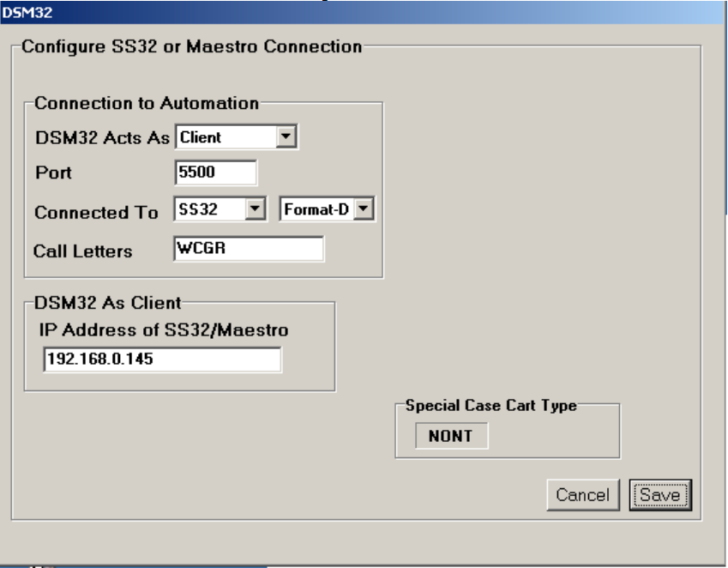Screen dimensions: 728x568
Task: Click the Port field containing 5500
Action: [x=215, y=172]
